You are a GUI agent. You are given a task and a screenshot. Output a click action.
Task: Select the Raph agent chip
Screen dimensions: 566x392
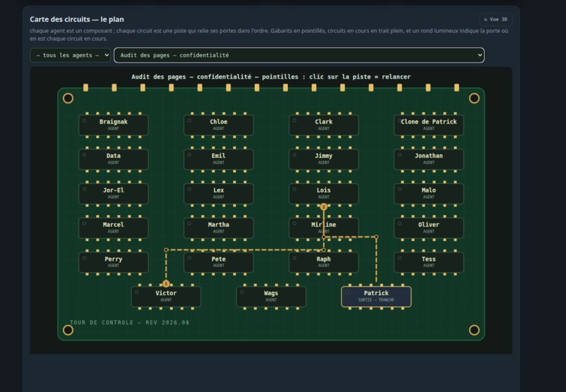click(x=324, y=262)
